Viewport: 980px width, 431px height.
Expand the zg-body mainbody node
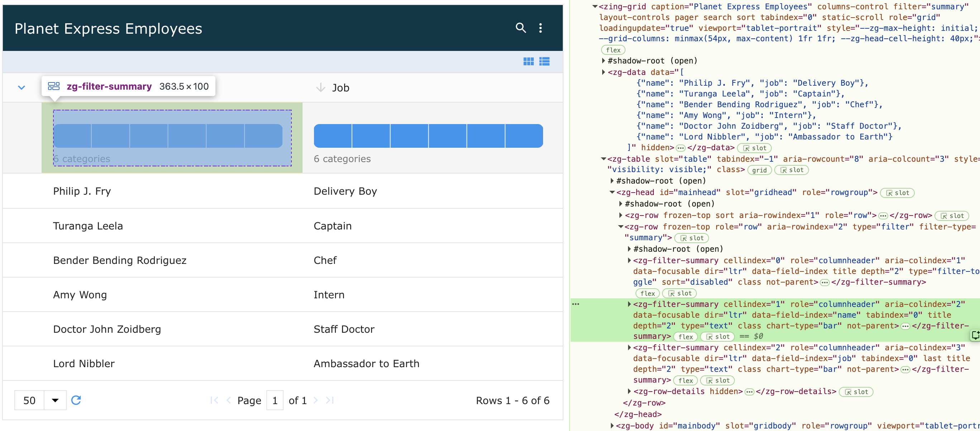click(x=612, y=426)
